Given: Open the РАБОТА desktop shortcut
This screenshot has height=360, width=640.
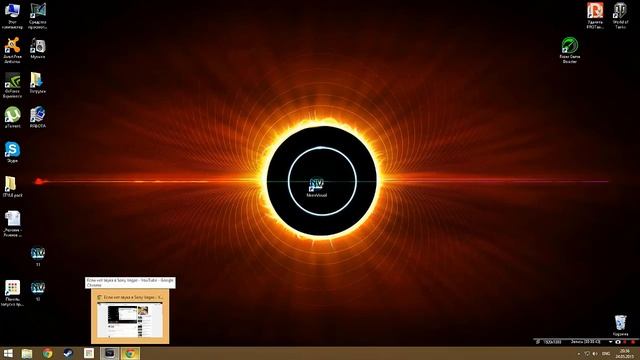Looking at the screenshot, I should [38, 117].
